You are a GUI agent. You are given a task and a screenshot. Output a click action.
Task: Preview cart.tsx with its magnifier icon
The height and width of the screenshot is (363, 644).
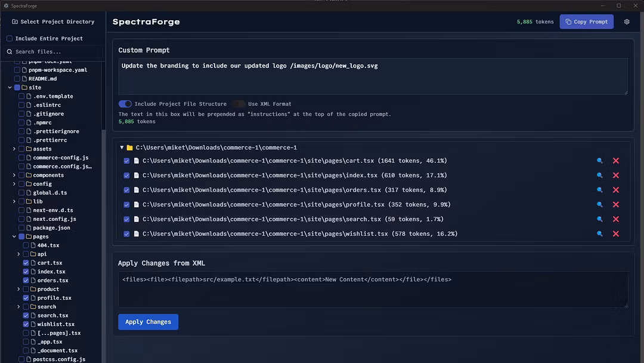[600, 161]
